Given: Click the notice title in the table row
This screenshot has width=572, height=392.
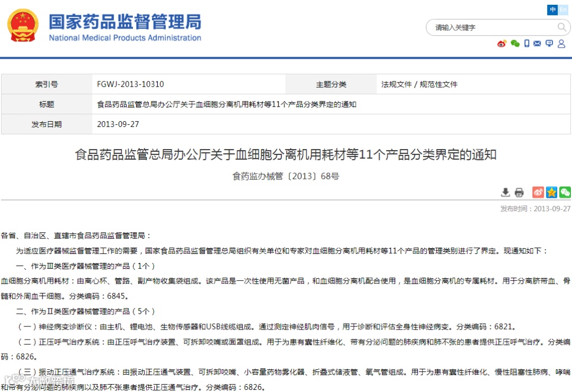Looking at the screenshot, I should (x=227, y=104).
